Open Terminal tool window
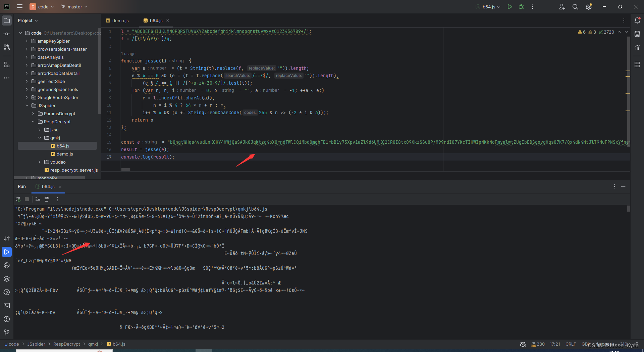 (x=7, y=306)
